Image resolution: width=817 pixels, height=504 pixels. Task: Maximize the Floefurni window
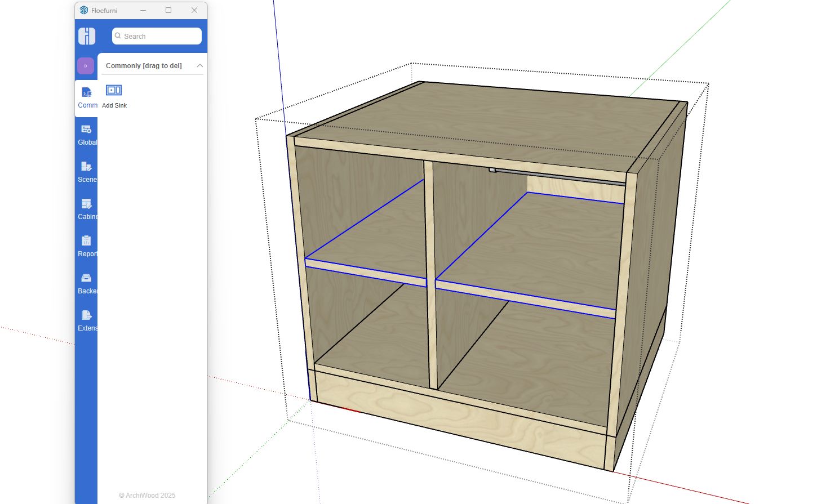[168, 10]
